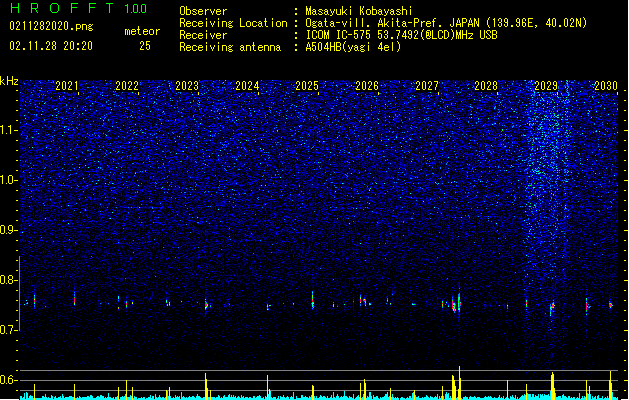Image resolution: width=629 pixels, height=400 pixels.
Task: Click the Receiving antenna label
Action: click(x=230, y=47)
